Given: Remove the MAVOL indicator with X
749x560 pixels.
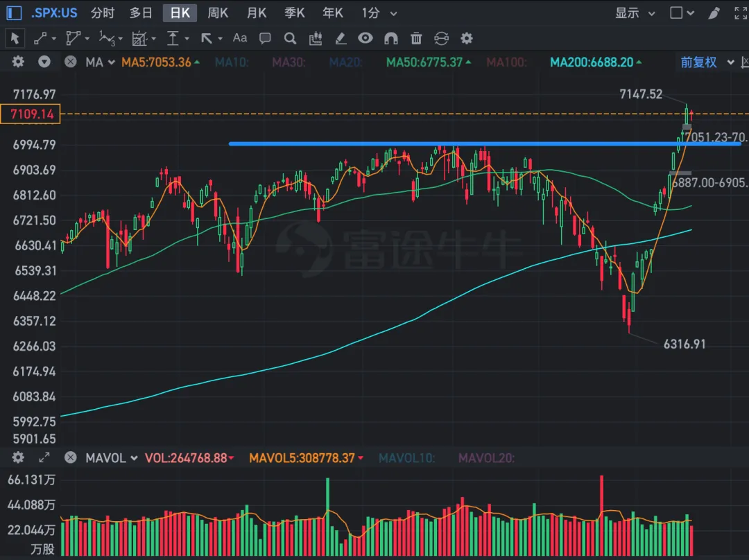Looking at the screenshot, I should tap(70, 457).
